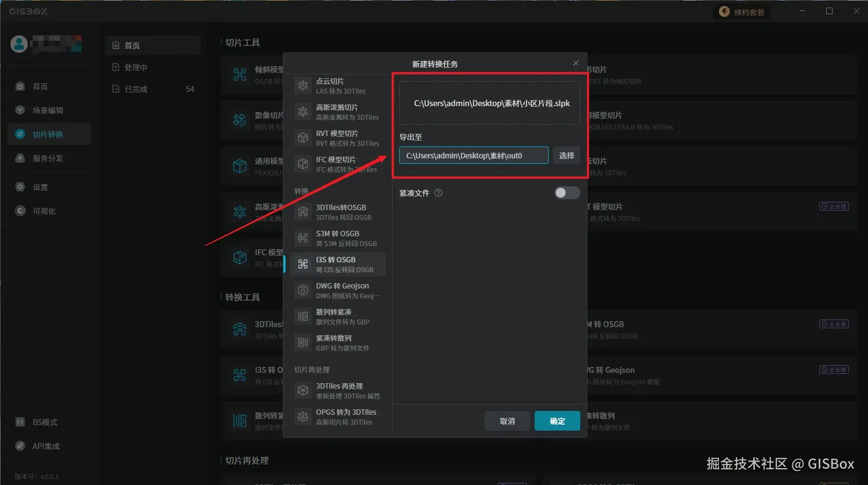The image size is (868, 485).
Task: Click 散列转紧 card icon in main window
Action: coord(240,421)
